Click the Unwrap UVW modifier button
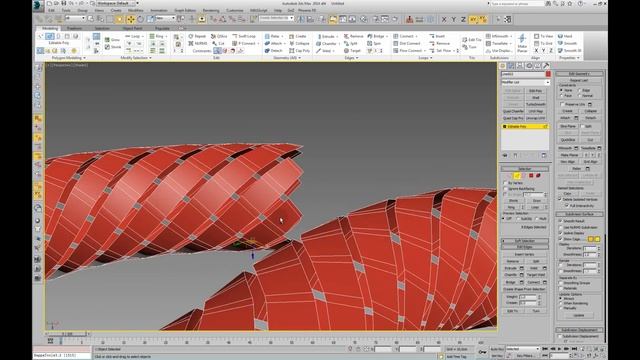640x360 pixels. coord(536,118)
